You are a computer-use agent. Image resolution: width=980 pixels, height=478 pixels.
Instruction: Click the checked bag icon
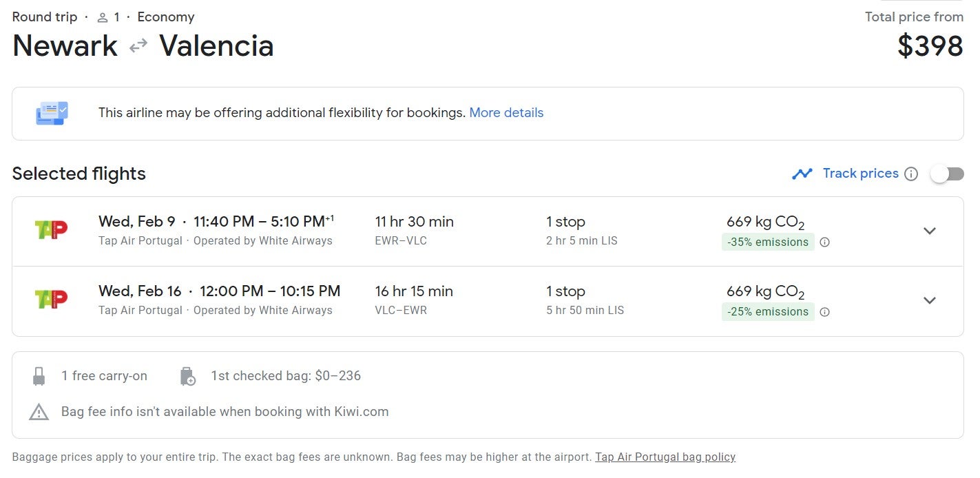coord(187,376)
